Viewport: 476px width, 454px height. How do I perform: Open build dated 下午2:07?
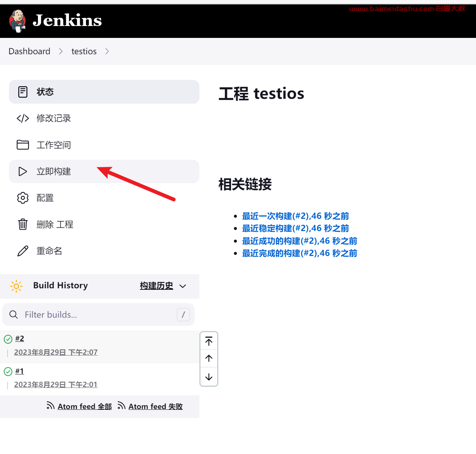pyautogui.click(x=56, y=352)
